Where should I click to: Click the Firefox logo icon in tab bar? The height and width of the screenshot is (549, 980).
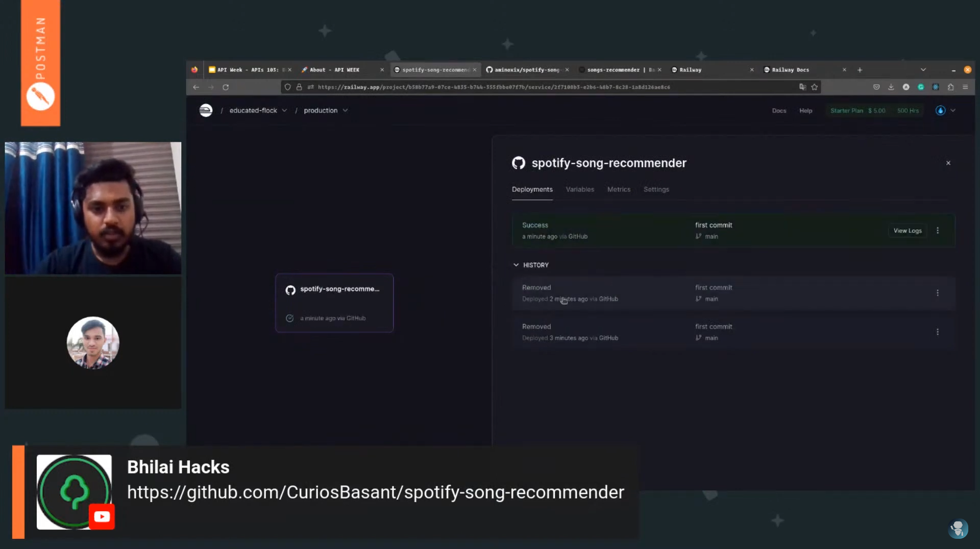click(194, 70)
